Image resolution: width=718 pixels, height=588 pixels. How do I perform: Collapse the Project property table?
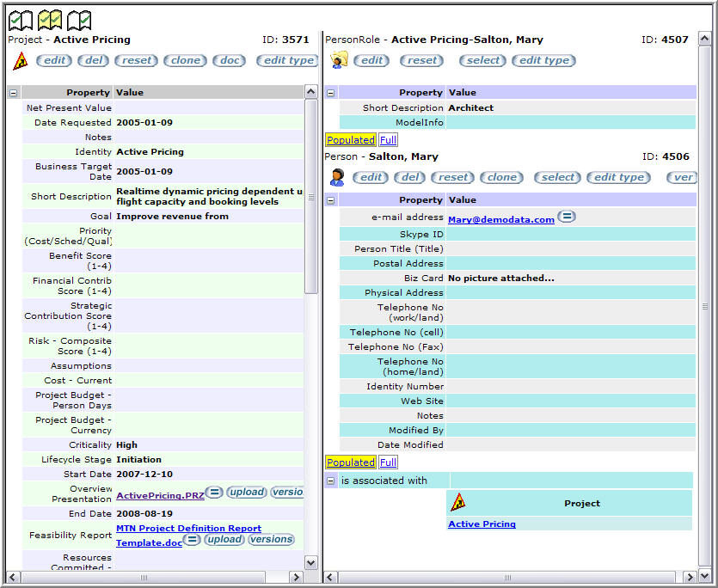tap(14, 93)
